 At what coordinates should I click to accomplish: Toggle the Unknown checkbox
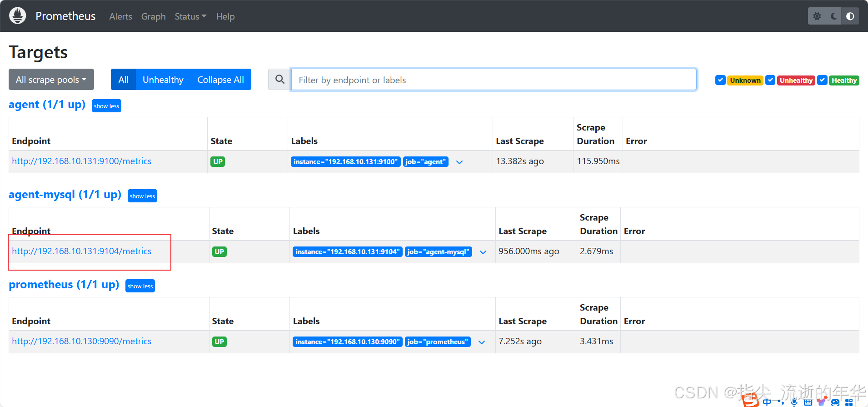(720, 80)
